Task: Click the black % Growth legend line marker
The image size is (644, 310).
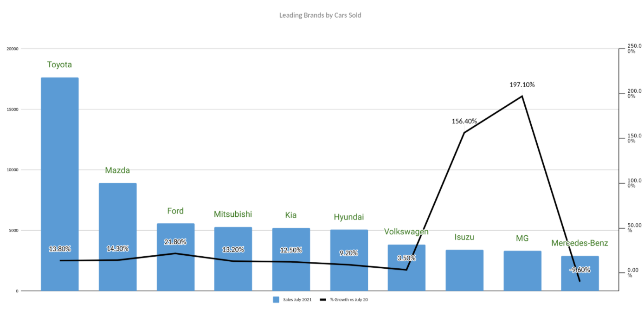Action: [323, 299]
